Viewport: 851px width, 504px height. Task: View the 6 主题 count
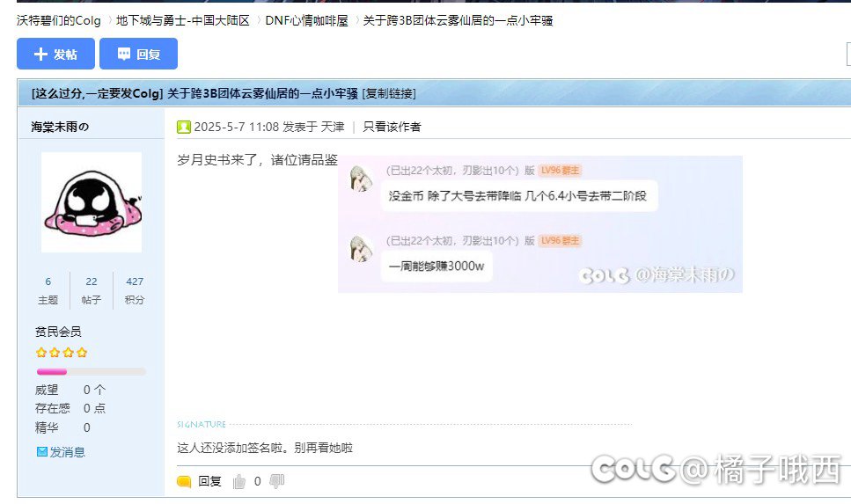(48, 290)
